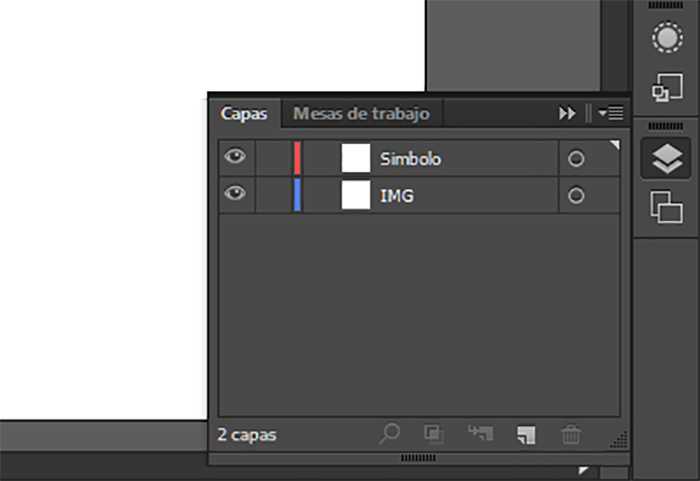Toggle the lock column on the IMG layer

[270, 195]
